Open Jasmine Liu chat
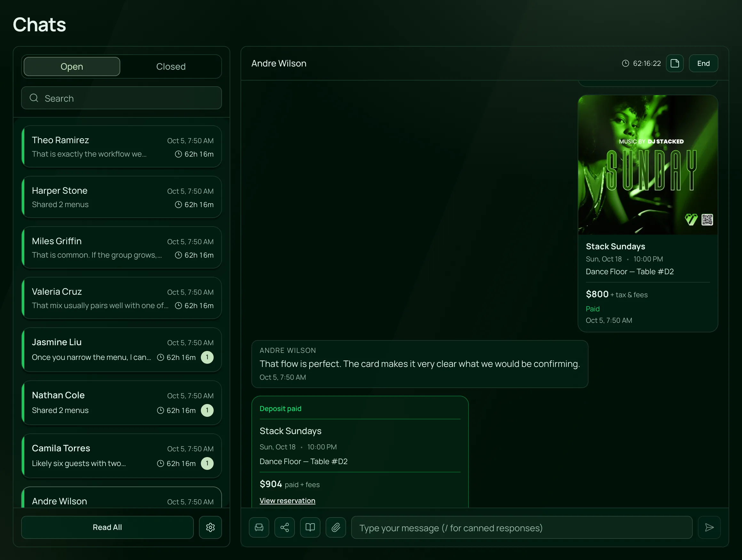 pyautogui.click(x=122, y=350)
